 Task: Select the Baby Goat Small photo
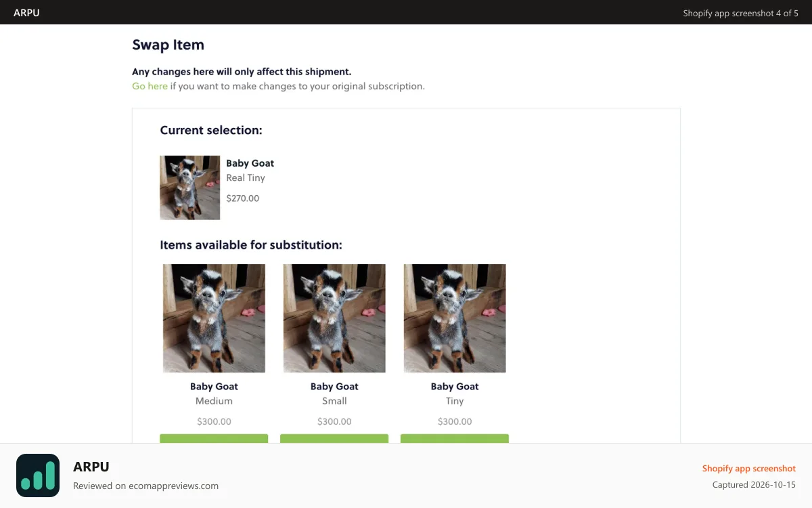click(x=334, y=318)
